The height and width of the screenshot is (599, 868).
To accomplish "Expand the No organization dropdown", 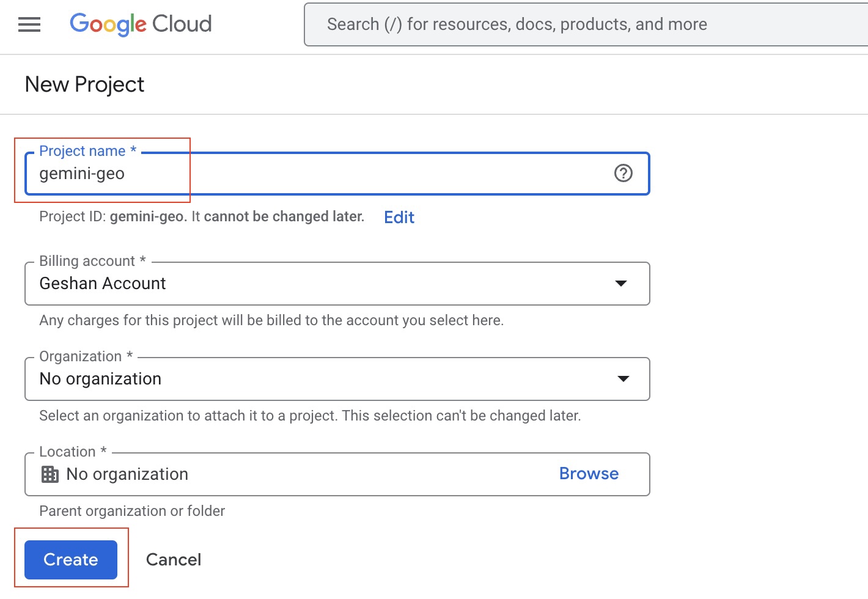I will (x=336, y=379).
